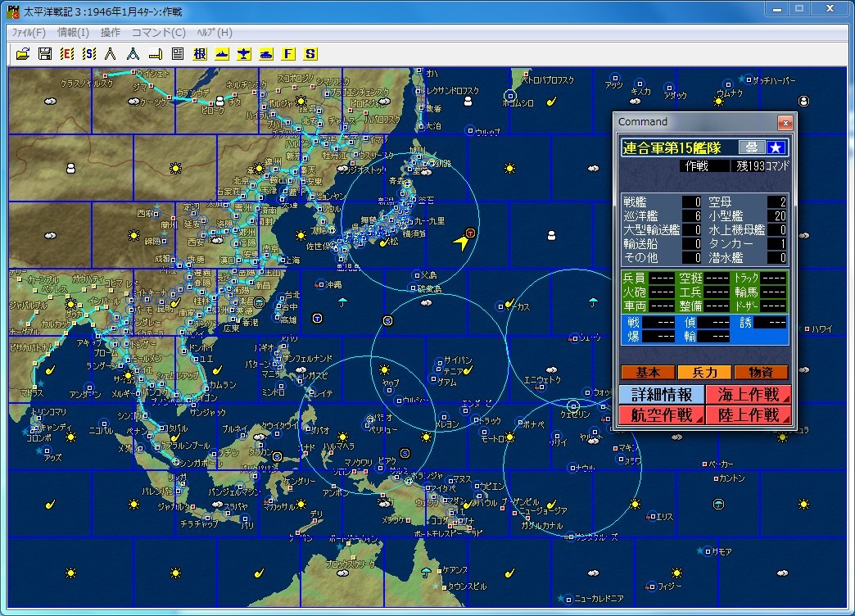Click the open file folder toolbar icon

tap(23, 53)
